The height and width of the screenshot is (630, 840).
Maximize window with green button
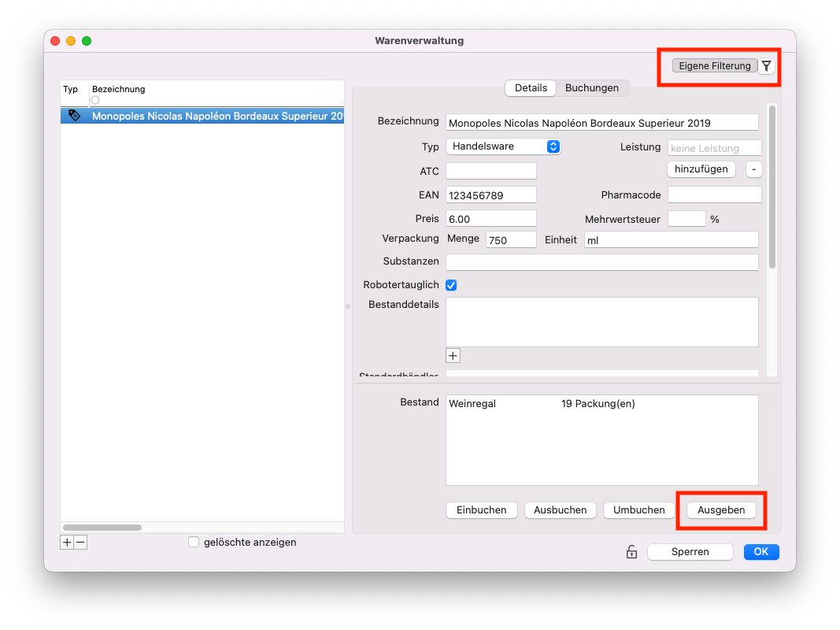pyautogui.click(x=87, y=41)
